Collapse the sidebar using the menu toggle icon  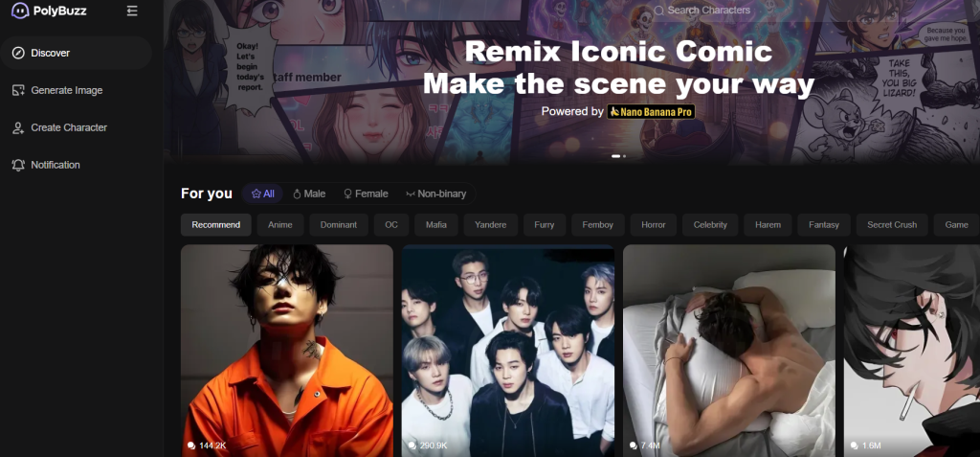pos(132,11)
